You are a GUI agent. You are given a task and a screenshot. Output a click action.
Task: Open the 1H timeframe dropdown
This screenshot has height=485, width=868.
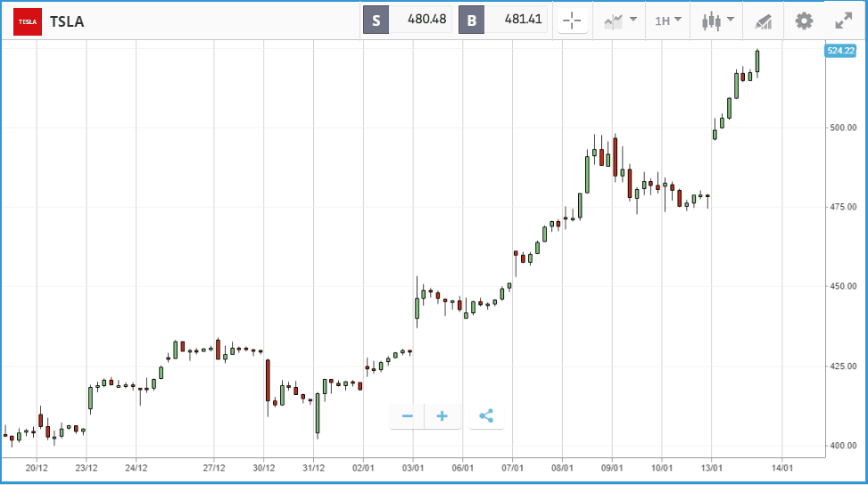tap(668, 21)
